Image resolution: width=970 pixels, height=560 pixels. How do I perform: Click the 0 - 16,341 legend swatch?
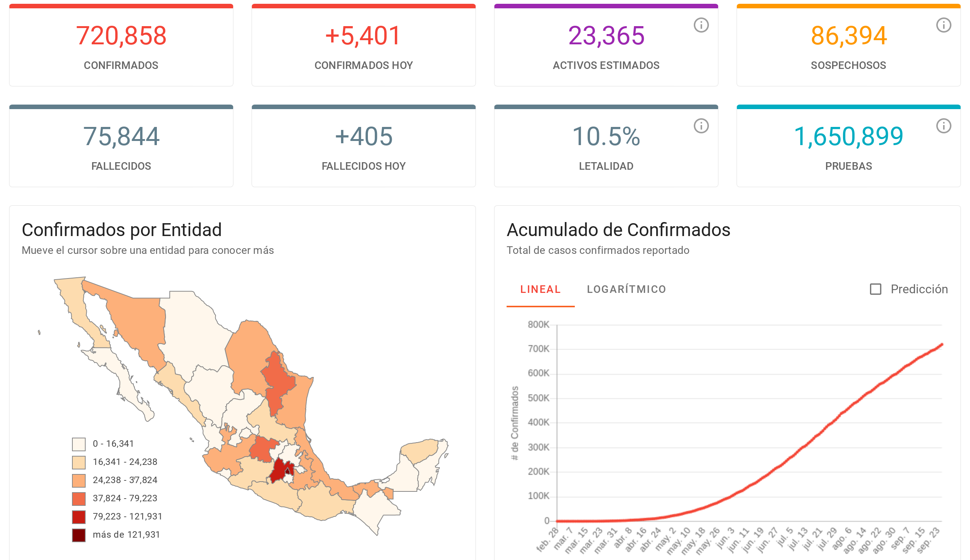pyautogui.click(x=79, y=444)
